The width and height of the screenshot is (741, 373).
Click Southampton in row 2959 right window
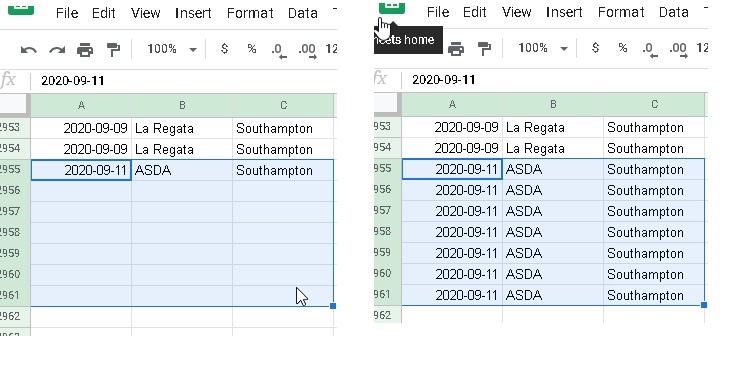point(654,253)
